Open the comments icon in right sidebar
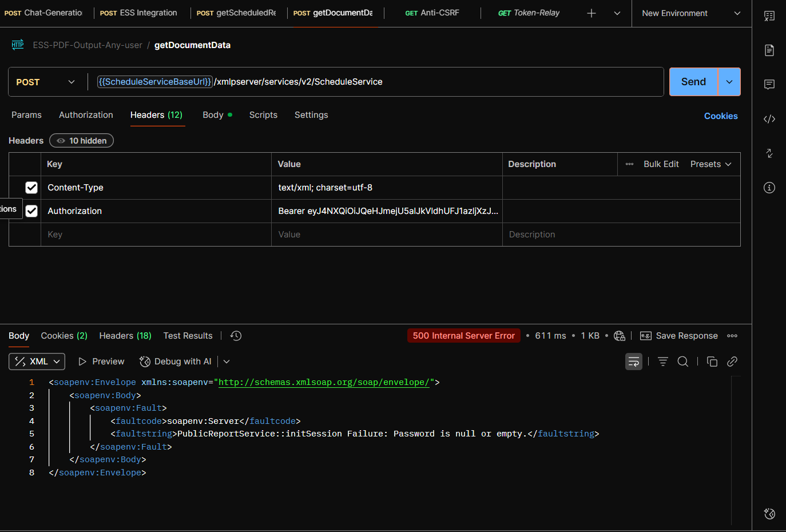 [x=769, y=85]
